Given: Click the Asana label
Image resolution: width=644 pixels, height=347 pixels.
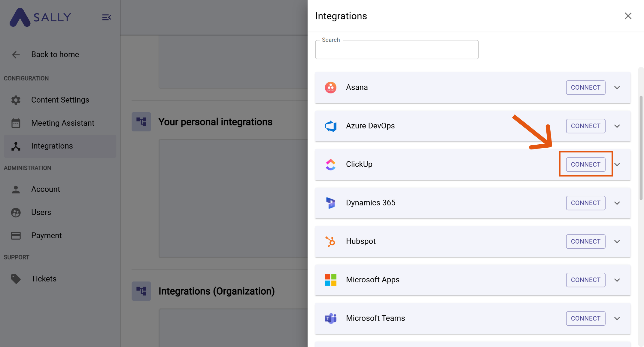Looking at the screenshot, I should (x=357, y=88).
